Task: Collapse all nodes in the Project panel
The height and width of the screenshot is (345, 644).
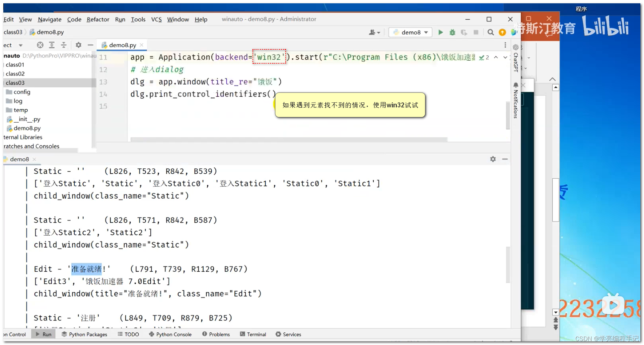Action: pyautogui.click(x=63, y=45)
